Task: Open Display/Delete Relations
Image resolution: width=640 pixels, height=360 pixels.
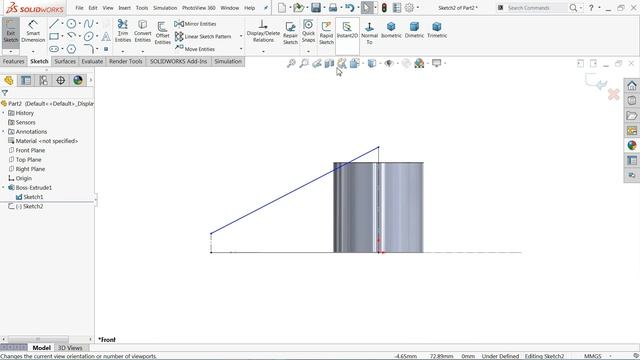Action: (x=263, y=31)
